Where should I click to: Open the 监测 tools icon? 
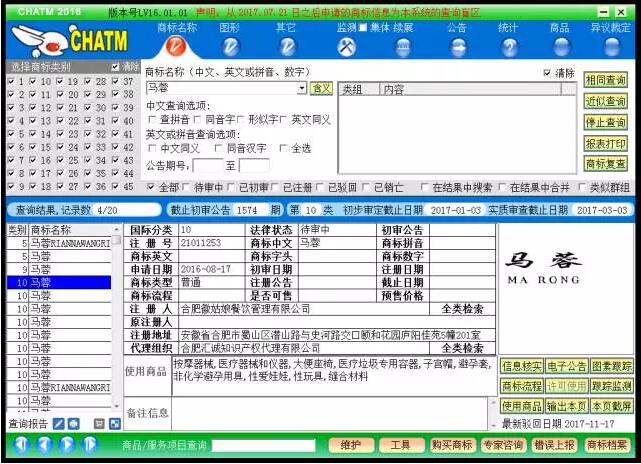(347, 46)
